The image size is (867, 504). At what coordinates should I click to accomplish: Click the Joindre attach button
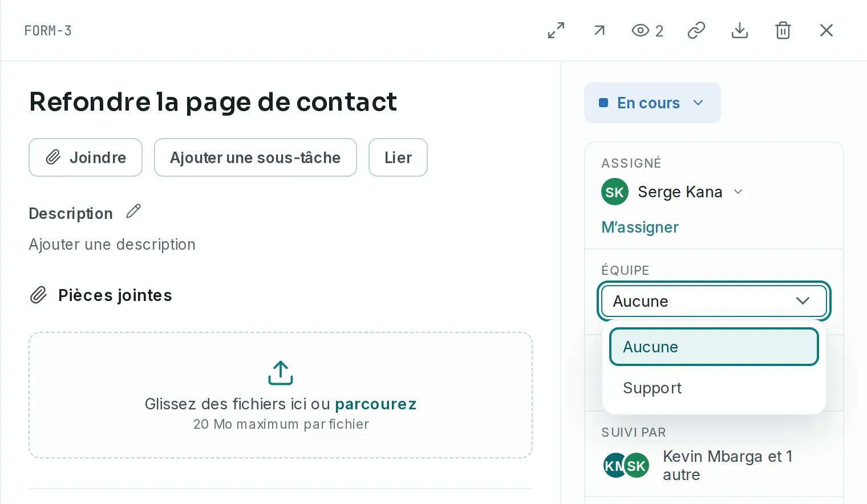[x=86, y=157]
